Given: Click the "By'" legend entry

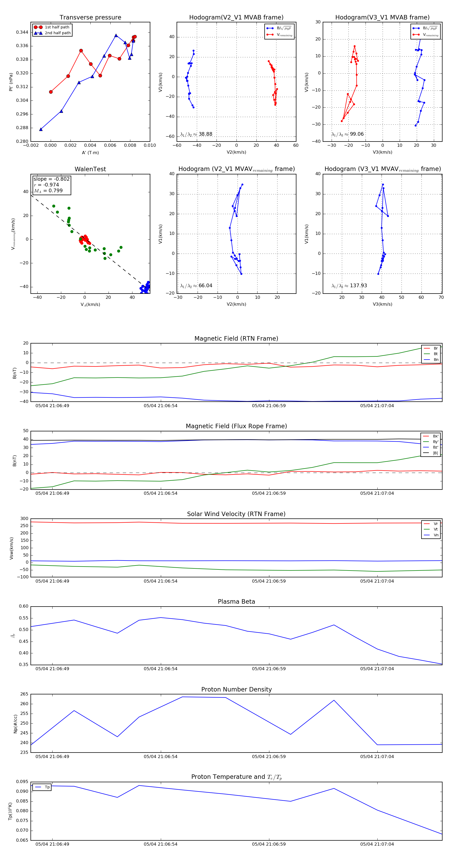Looking at the screenshot, I should pyautogui.click(x=431, y=442).
